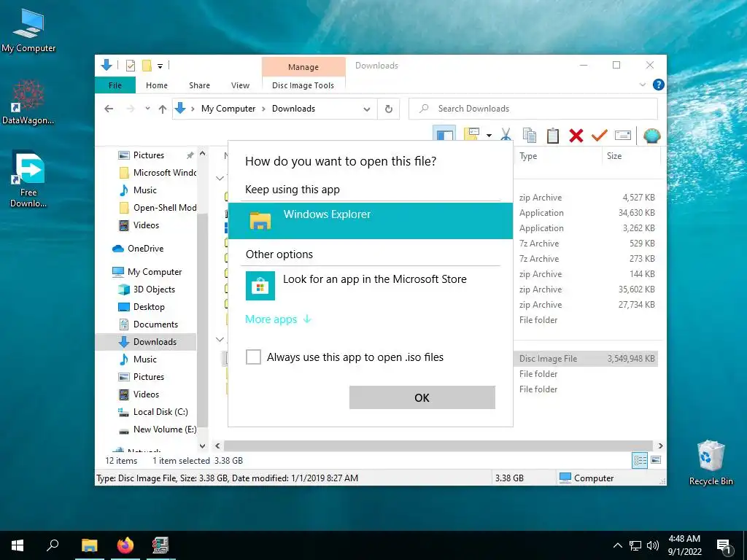The image size is (747, 560).
Task: Open Recycle Bin on desktop
Action: (711, 463)
